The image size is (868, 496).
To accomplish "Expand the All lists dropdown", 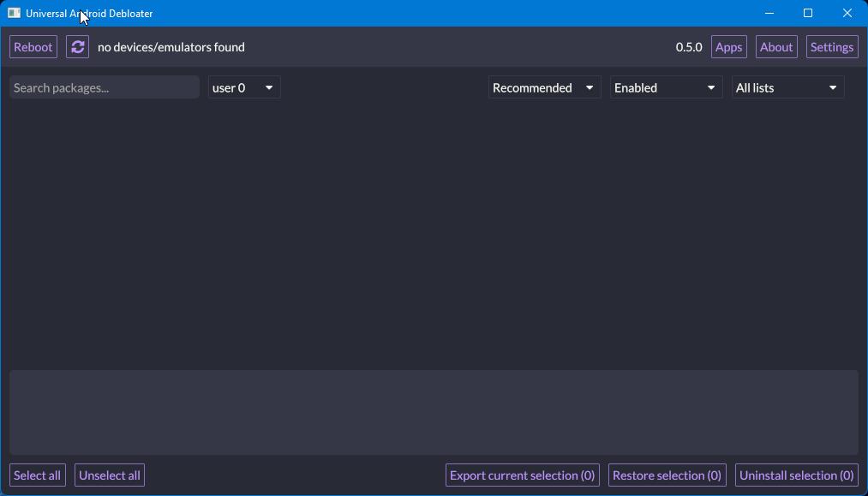I will tap(787, 87).
